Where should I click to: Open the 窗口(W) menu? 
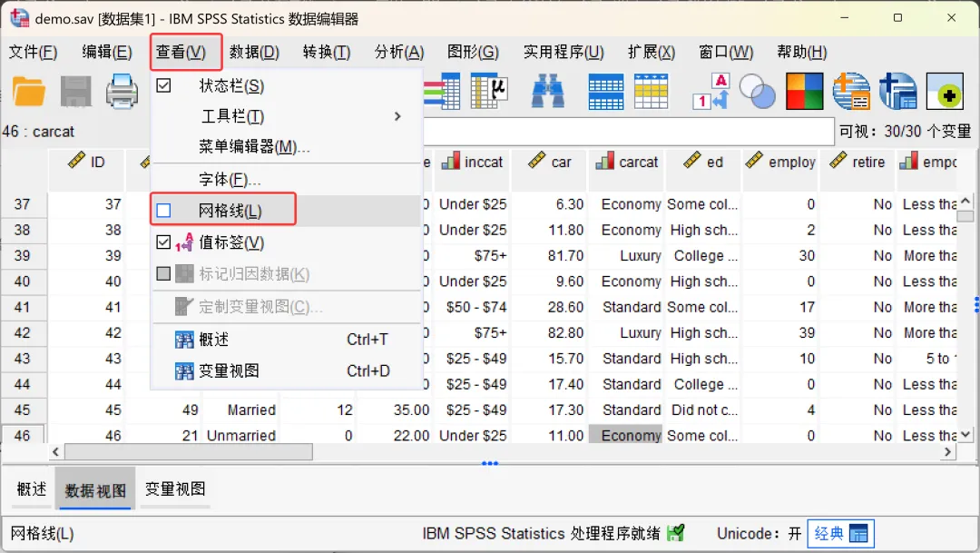click(x=726, y=52)
